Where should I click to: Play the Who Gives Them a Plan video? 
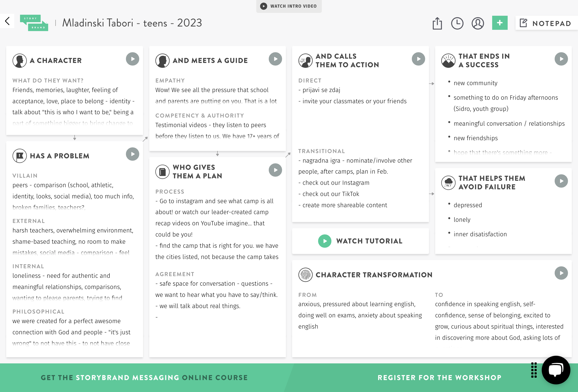[275, 170]
